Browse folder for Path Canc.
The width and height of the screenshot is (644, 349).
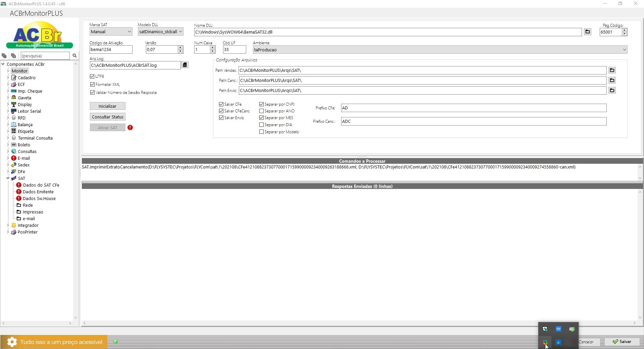(612, 80)
